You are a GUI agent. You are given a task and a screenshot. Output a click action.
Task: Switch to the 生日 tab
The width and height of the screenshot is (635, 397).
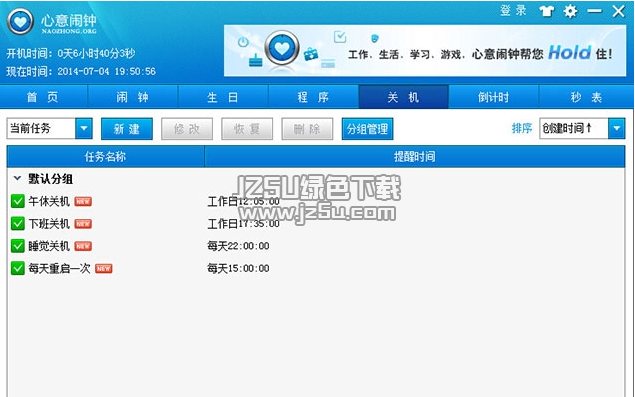click(x=223, y=97)
